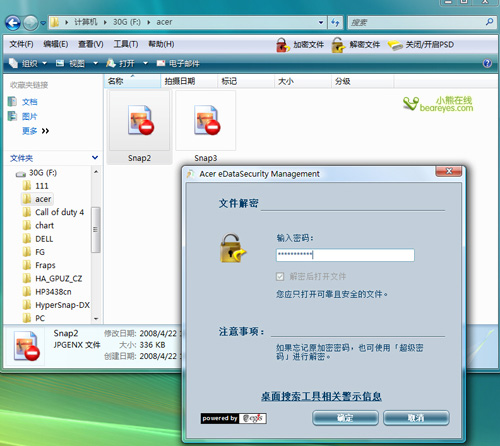Click the dialog padlock decrypt icon
The image size is (500, 446).
point(233,248)
